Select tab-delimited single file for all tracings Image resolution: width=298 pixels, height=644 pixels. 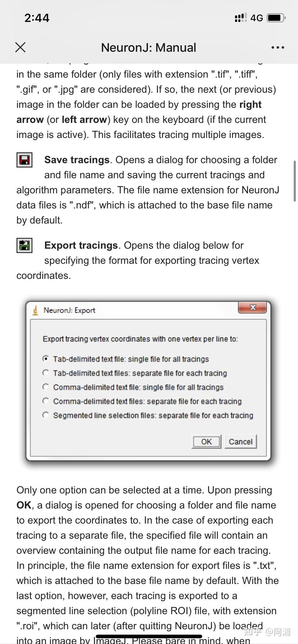click(x=46, y=359)
